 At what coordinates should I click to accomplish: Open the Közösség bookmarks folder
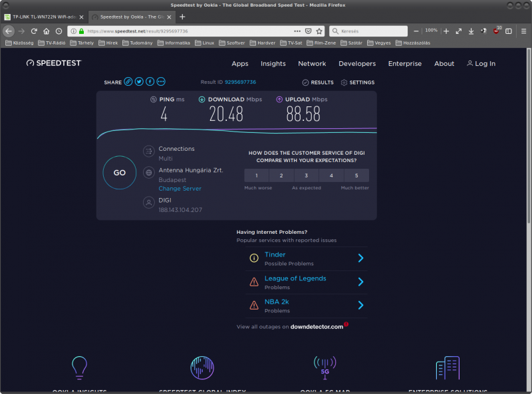[x=19, y=43]
